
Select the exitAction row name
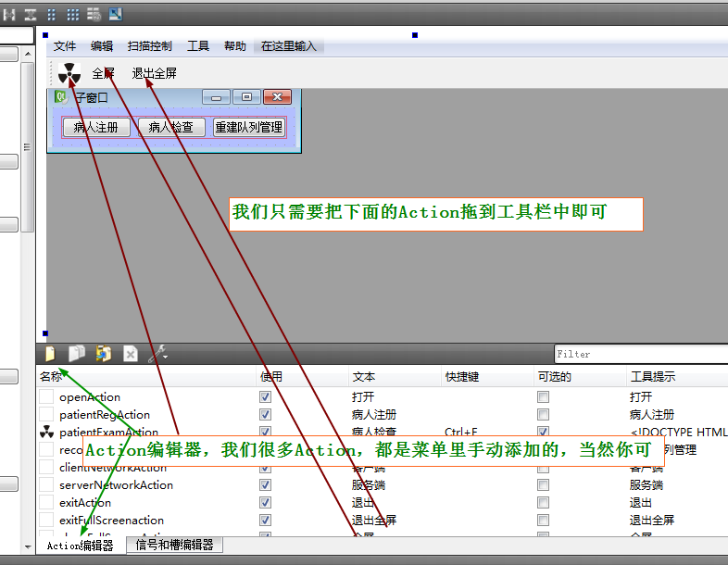(x=85, y=503)
